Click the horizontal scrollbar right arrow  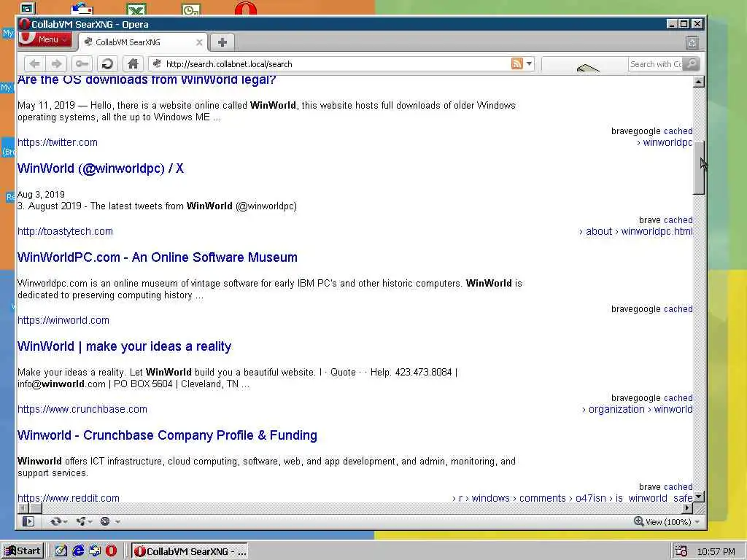[687, 508]
